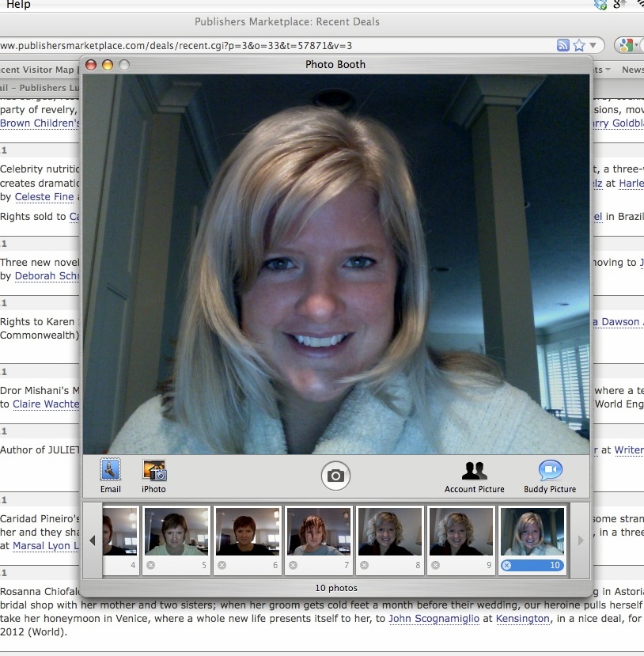Delete photo 7 using its x icon
The image size is (644, 656).
[x=294, y=565]
